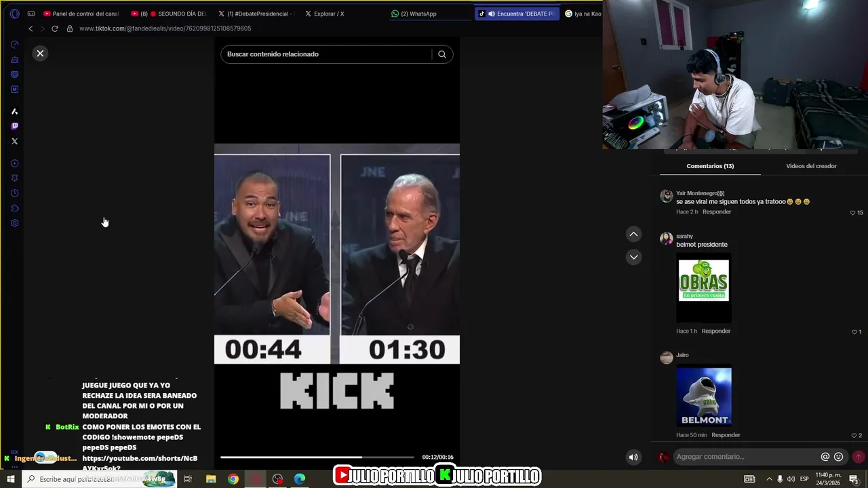Open Jairo's BELMONT image attachment
This screenshot has height=488, width=868.
(x=704, y=396)
